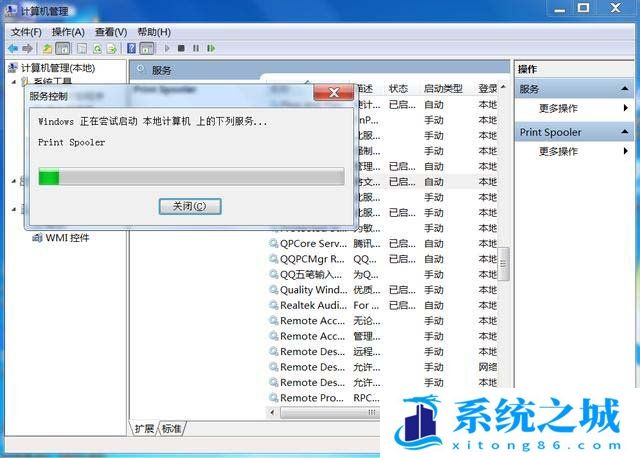Image resolution: width=640 pixels, height=458 pixels.
Task: Click the 启动类型 column header
Action: pos(443,89)
